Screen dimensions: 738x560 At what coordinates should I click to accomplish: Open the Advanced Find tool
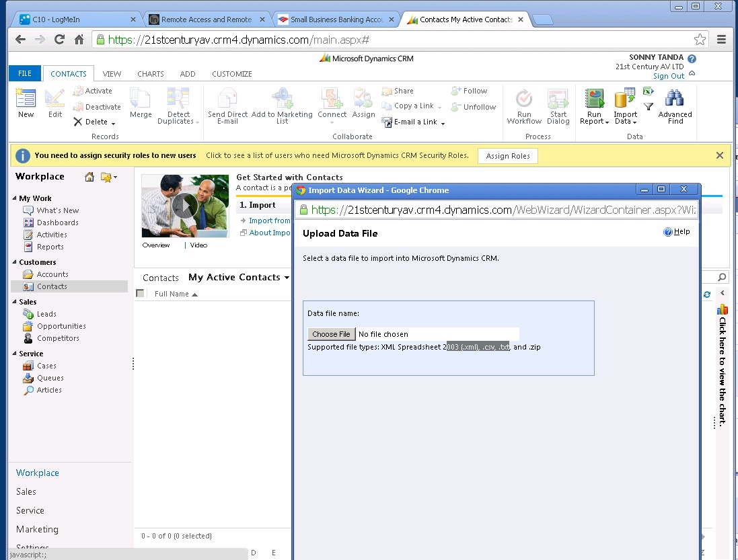click(675, 99)
